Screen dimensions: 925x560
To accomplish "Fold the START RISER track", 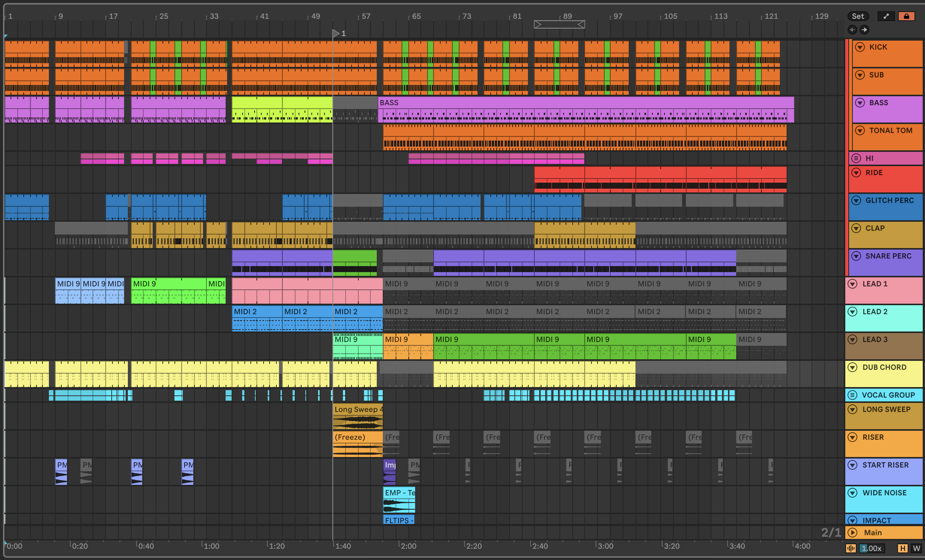I will click(852, 465).
